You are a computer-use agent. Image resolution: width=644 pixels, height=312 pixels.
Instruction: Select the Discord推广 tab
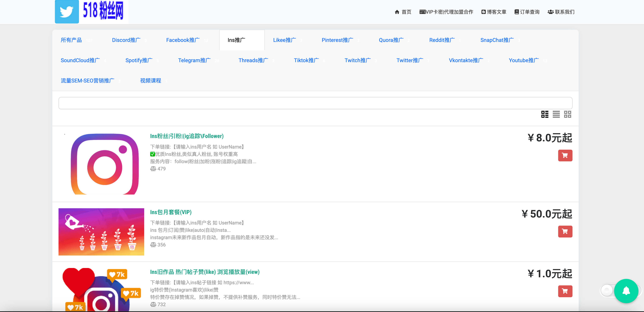[x=130, y=40]
